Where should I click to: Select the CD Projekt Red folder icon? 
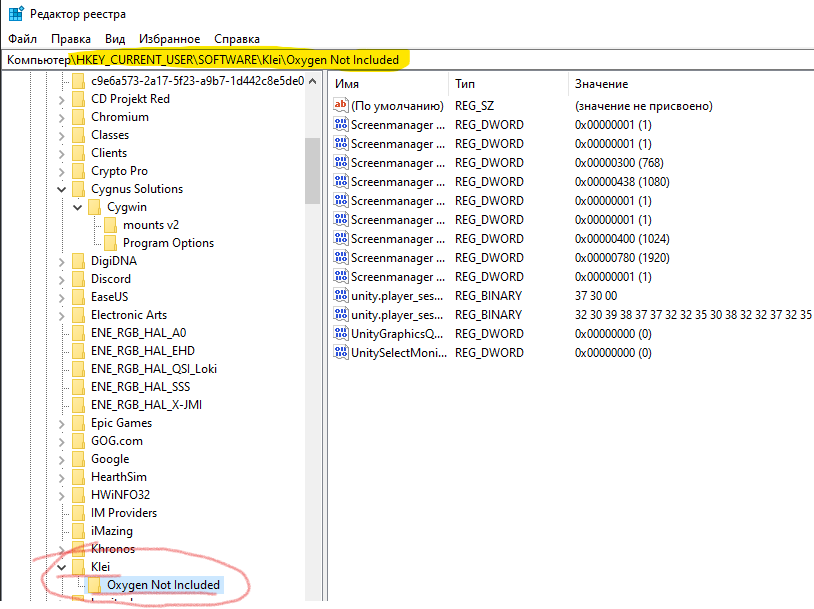(78, 99)
